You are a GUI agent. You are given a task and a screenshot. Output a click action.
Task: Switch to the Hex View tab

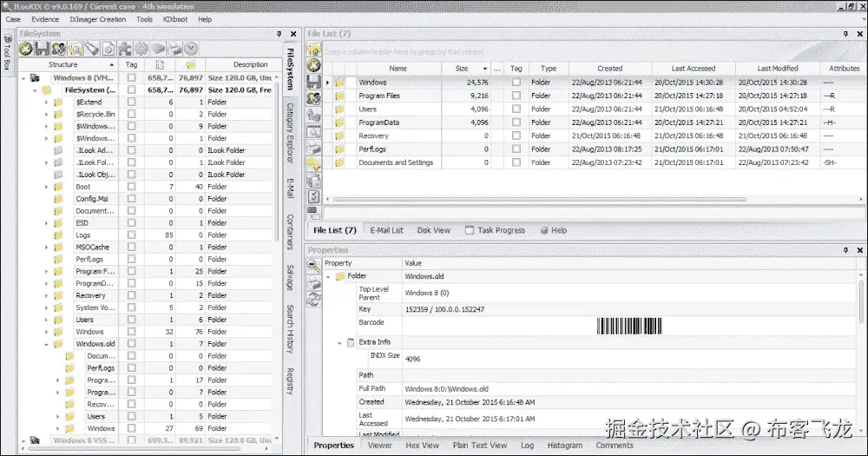coord(422,445)
